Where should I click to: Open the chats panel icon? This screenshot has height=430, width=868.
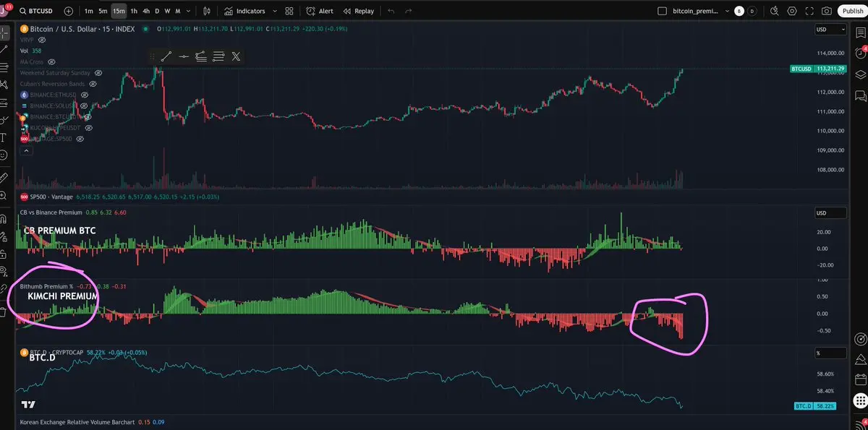860,95
